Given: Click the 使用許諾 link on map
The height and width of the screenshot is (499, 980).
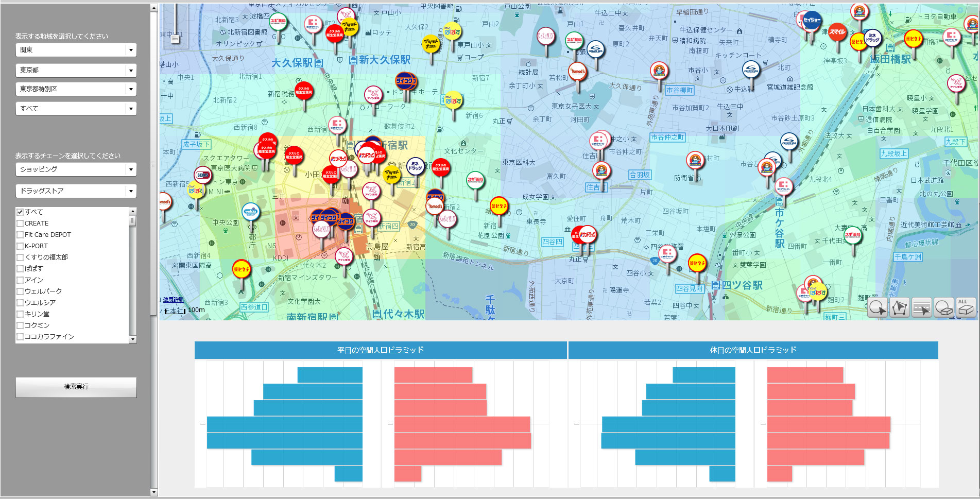Looking at the screenshot, I should pos(174,300).
